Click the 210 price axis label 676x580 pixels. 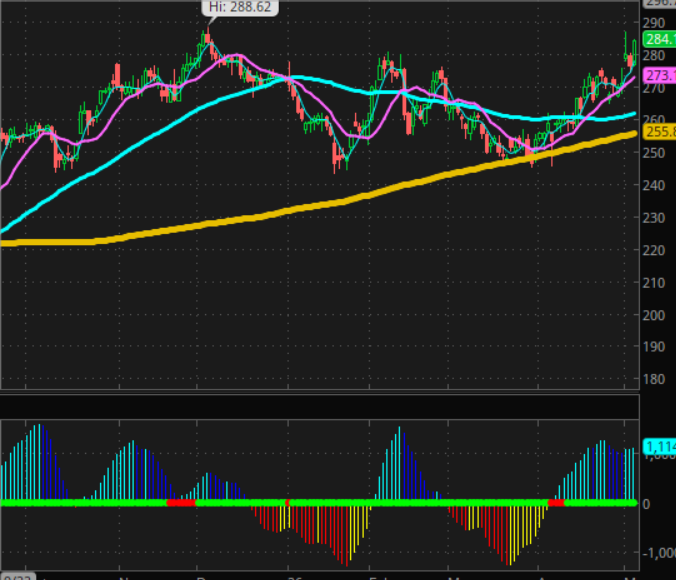(x=654, y=283)
